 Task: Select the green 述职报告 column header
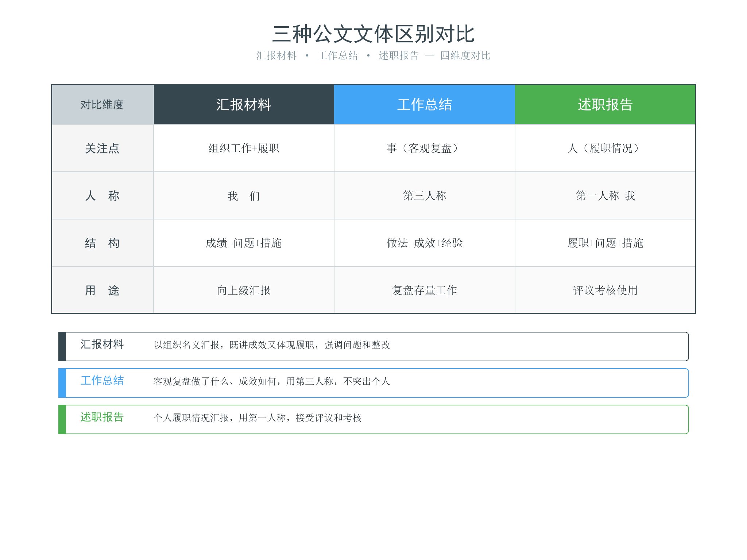click(605, 105)
